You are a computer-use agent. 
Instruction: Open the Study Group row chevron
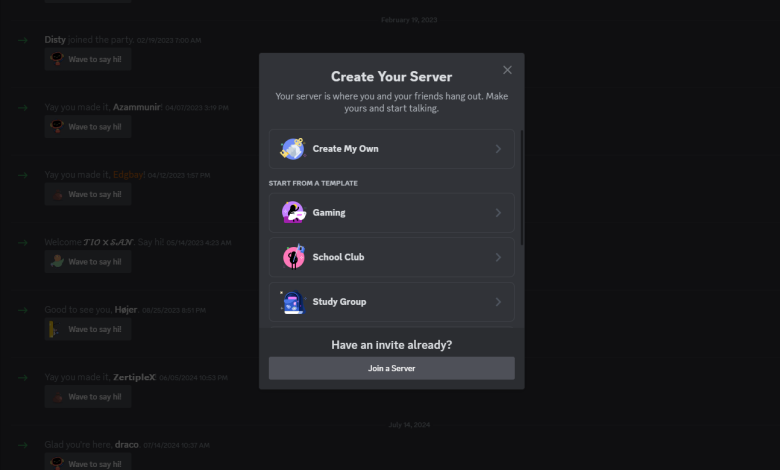[498, 302]
